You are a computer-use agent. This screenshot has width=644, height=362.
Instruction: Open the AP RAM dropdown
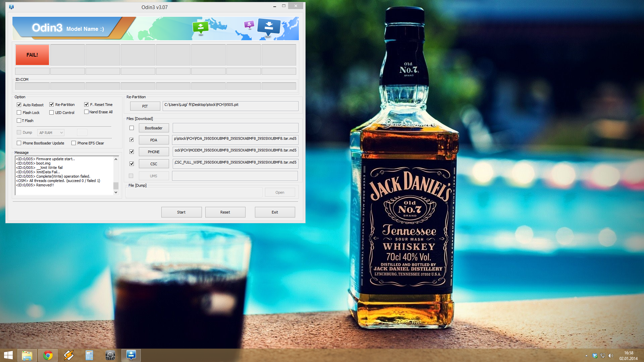coord(51,133)
